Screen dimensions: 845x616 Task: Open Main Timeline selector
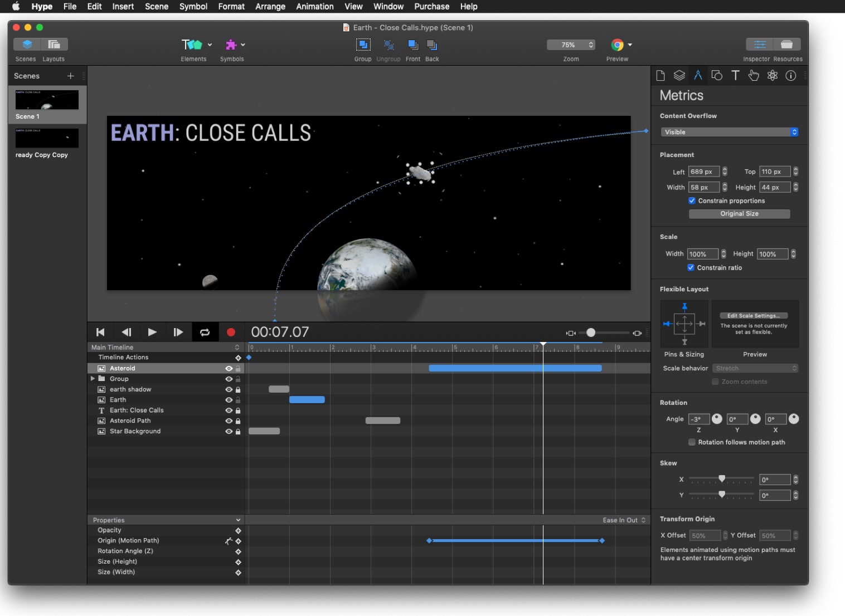165,348
